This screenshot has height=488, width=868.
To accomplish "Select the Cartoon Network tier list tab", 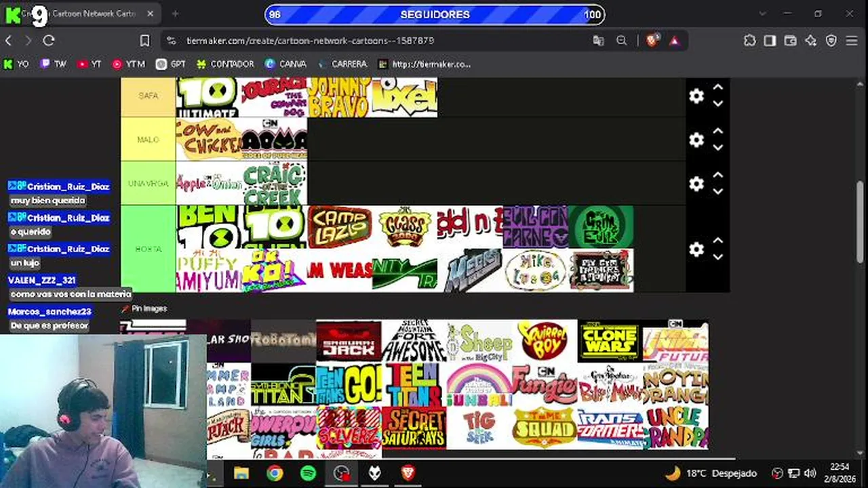I will pyautogui.click(x=81, y=14).
